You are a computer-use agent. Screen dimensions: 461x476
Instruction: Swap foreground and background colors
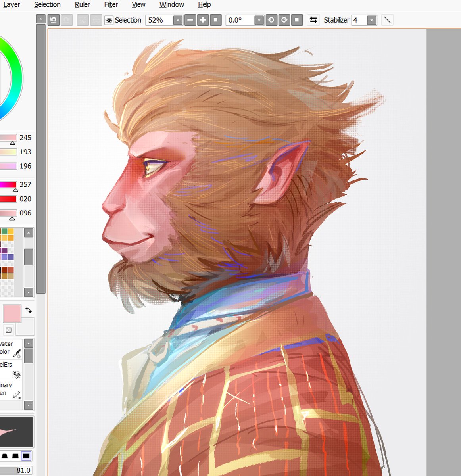[x=29, y=310]
